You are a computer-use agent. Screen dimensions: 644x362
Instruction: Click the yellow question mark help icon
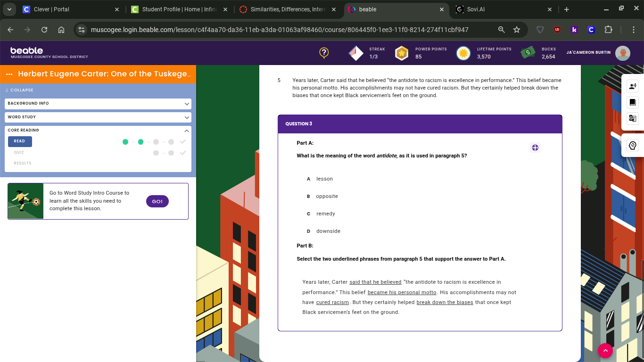pyautogui.click(x=324, y=53)
